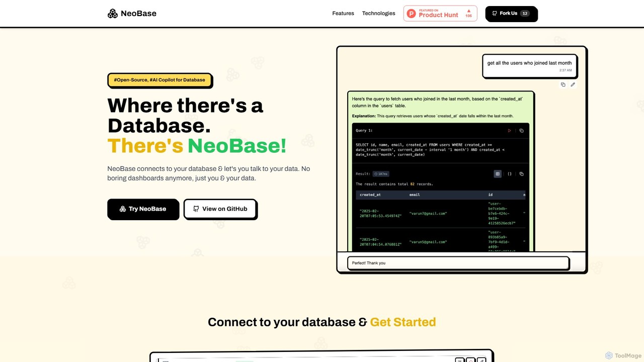Switch results to JSON view

[x=510, y=174]
